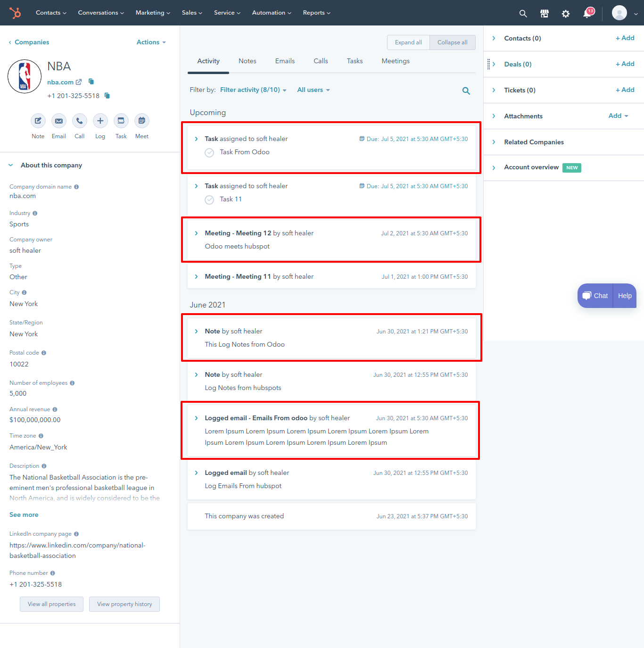Image resolution: width=644 pixels, height=648 pixels.
Task: Click info icon next to Number of employees
Action: 72,383
